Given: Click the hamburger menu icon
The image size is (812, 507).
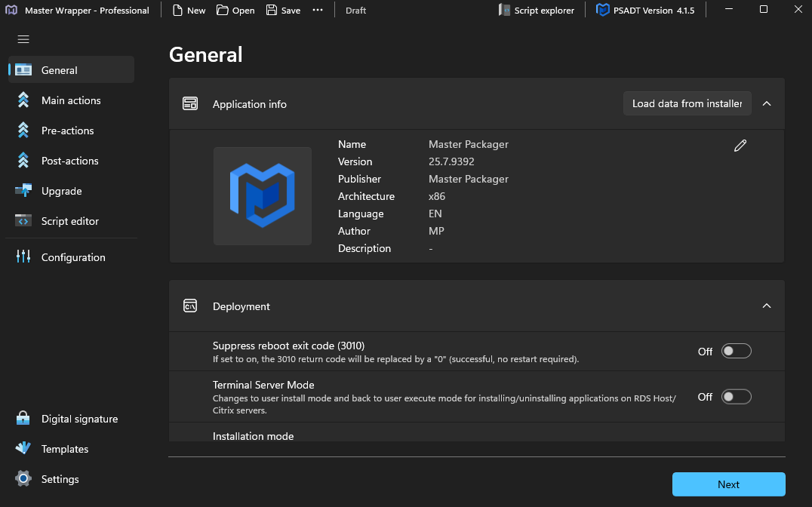Looking at the screenshot, I should point(23,39).
